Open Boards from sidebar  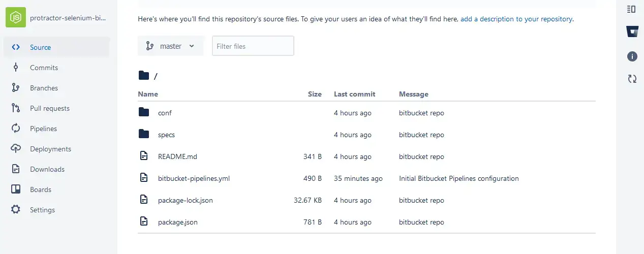tap(56, 189)
